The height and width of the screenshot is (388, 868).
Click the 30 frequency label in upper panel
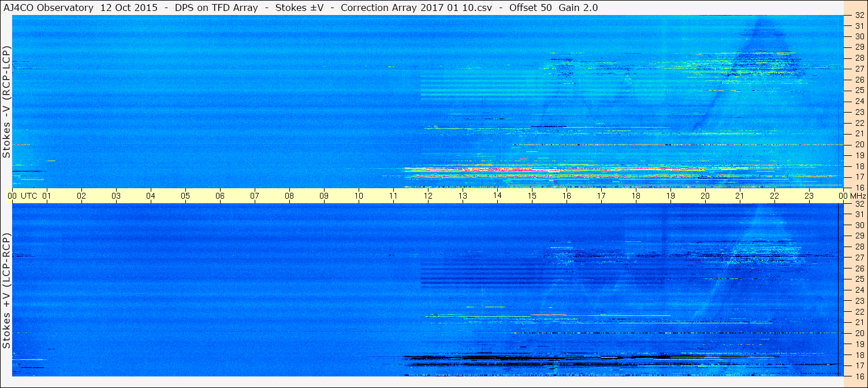coord(859,36)
